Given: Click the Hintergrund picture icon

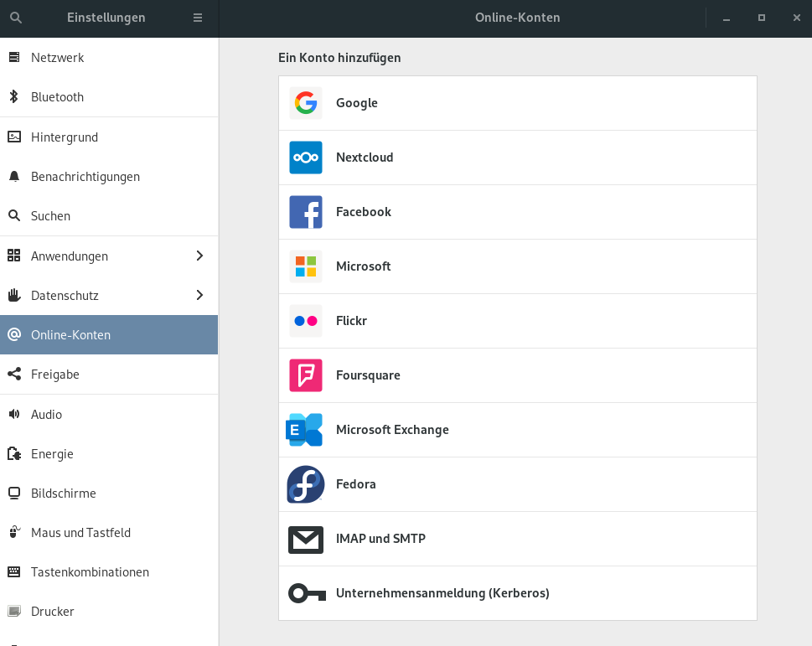Looking at the screenshot, I should point(14,137).
